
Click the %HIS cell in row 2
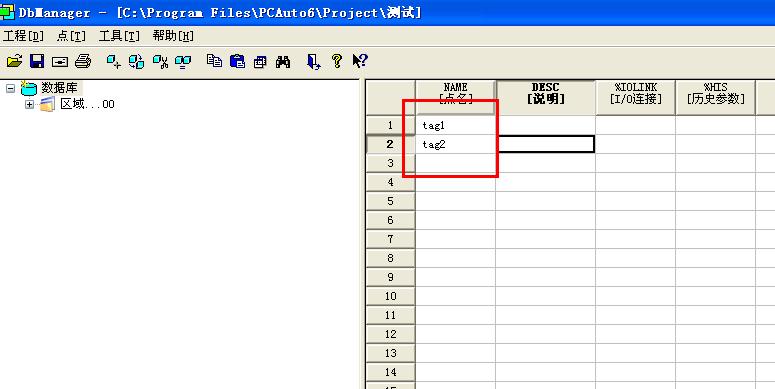(x=716, y=144)
